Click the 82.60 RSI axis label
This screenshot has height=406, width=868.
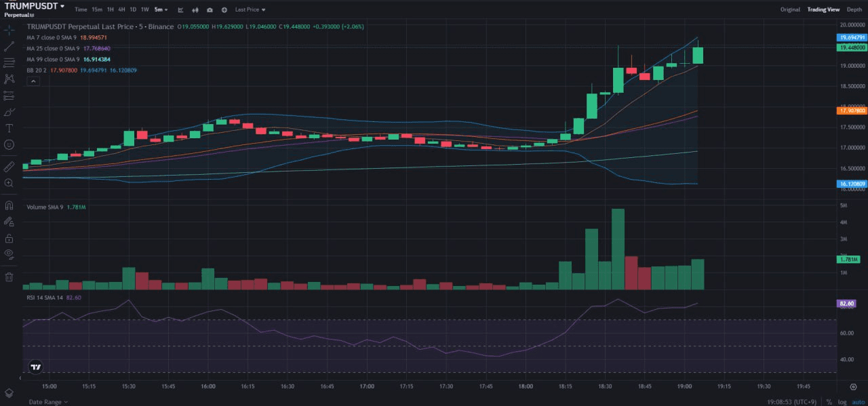(848, 304)
